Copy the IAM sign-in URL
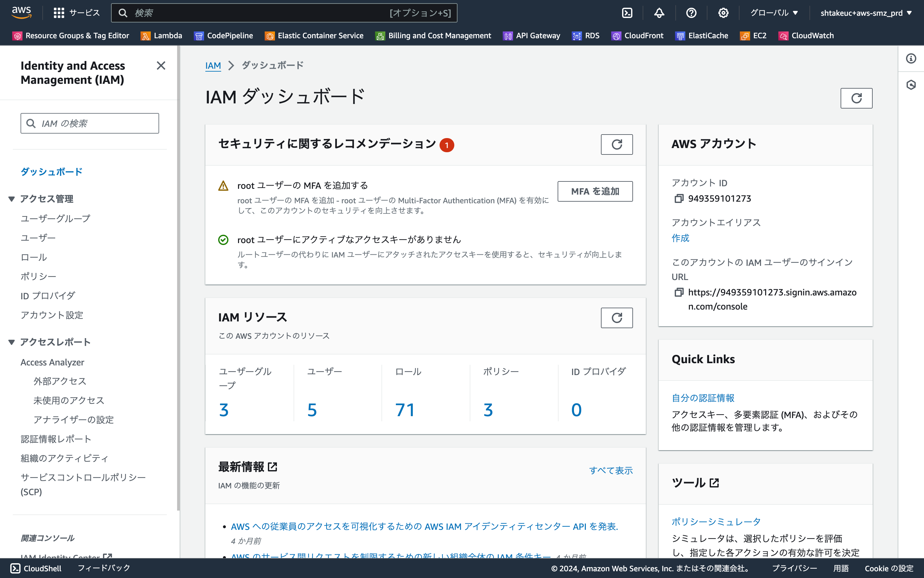 tap(679, 293)
